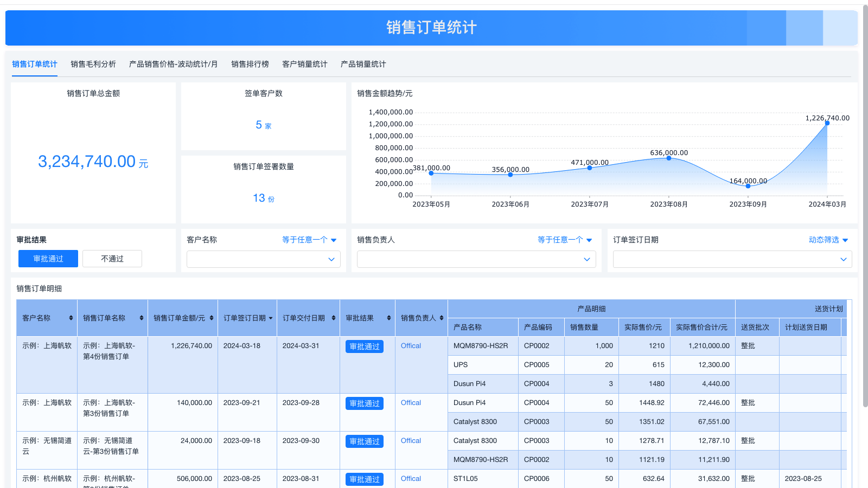
Task: Click product code CP0005
Action: pyautogui.click(x=541, y=365)
